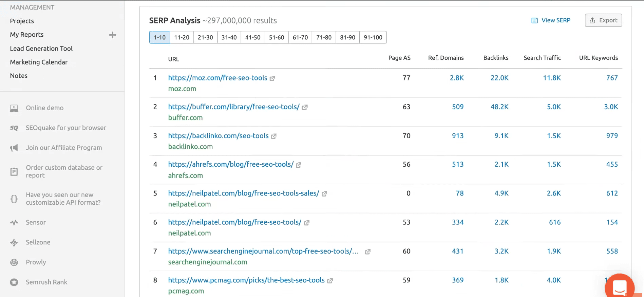Click the Affiliate Program megaphone icon
The height and width of the screenshot is (297, 644).
[14, 148]
